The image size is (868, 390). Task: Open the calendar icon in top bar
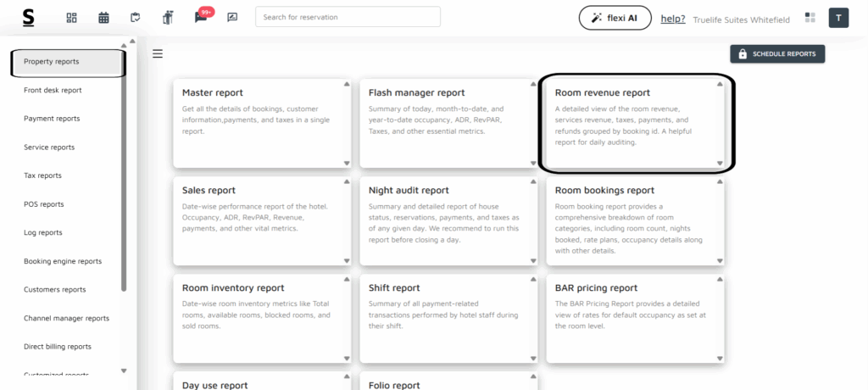(x=103, y=18)
